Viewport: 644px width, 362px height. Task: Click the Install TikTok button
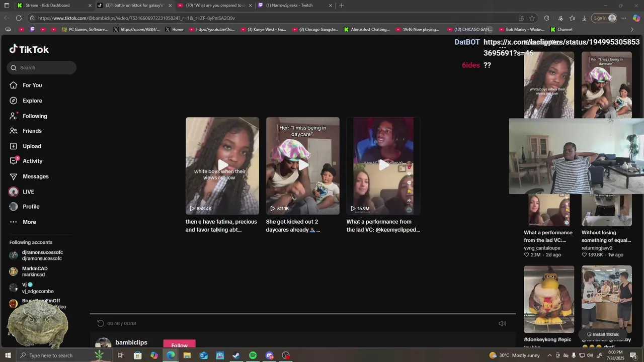click(x=603, y=334)
